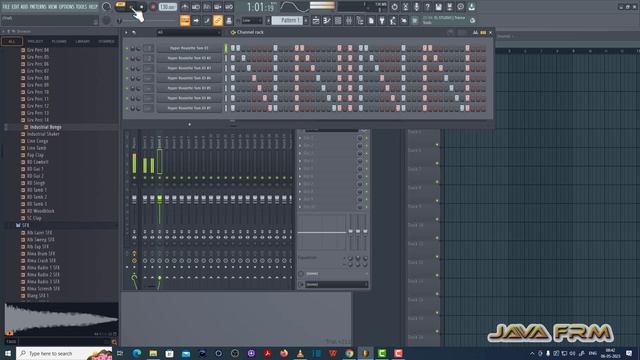This screenshot has height=360, width=640.
Task: Show the piano roll window icon
Action: coord(327,20)
